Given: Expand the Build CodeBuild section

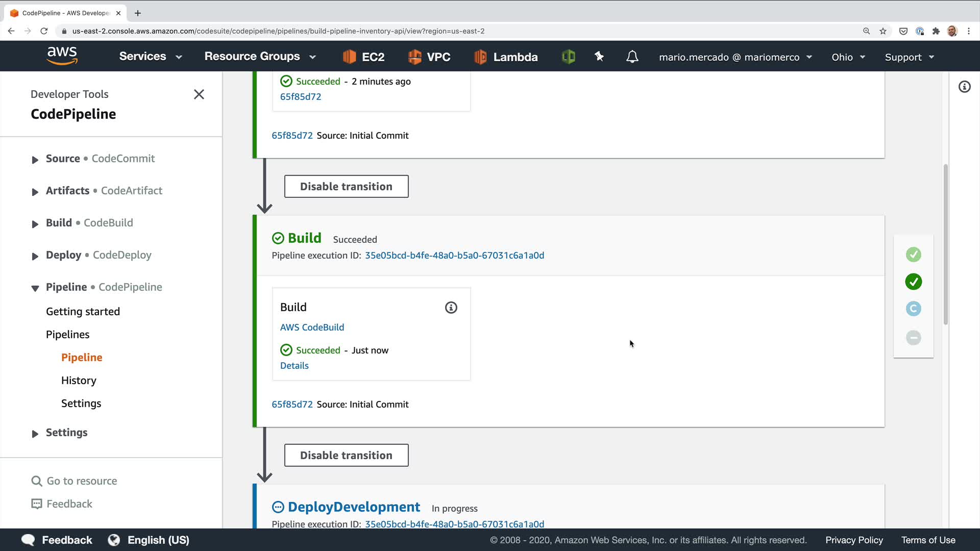Looking at the screenshot, I should tap(35, 224).
